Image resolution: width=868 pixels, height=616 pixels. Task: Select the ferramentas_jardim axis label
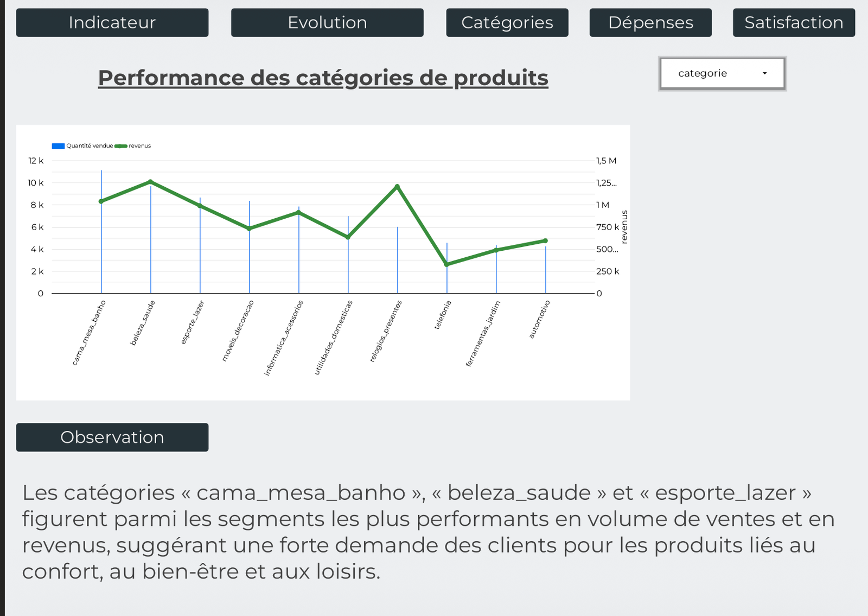pos(483,333)
